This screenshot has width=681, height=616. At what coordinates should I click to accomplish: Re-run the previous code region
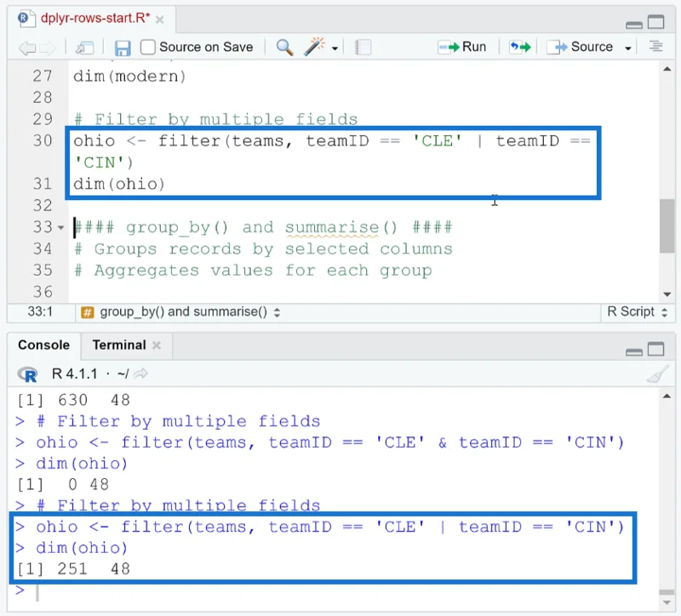[520, 47]
